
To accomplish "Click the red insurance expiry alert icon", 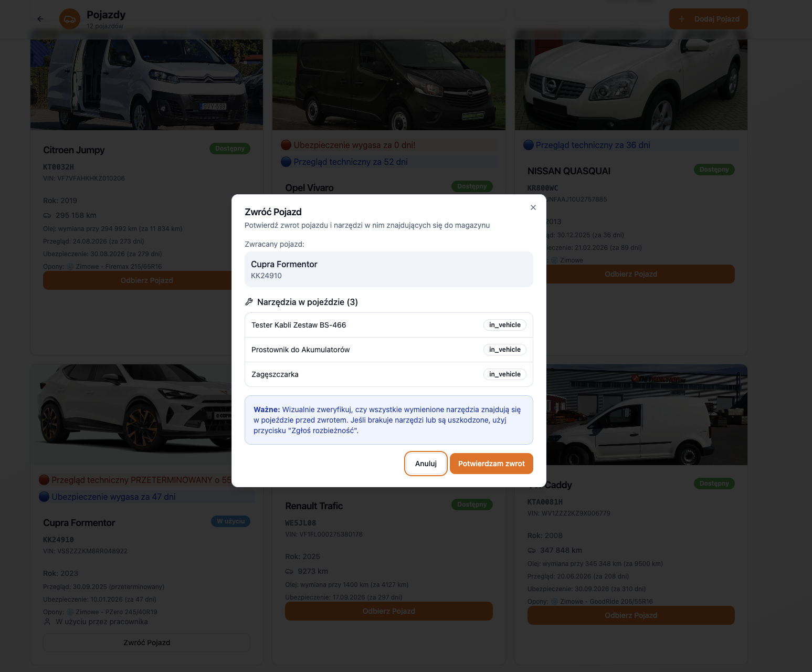I will coord(286,145).
